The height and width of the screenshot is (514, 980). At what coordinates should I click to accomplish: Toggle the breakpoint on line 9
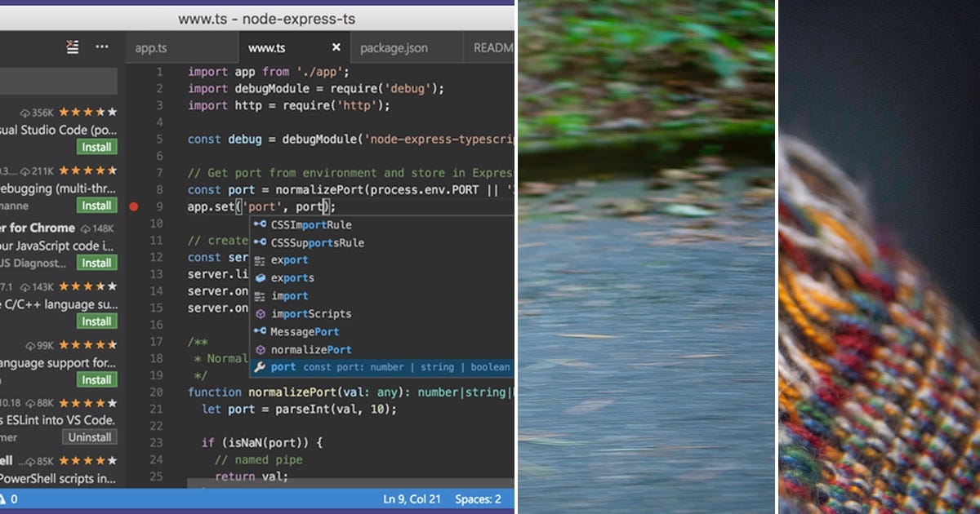(134, 206)
